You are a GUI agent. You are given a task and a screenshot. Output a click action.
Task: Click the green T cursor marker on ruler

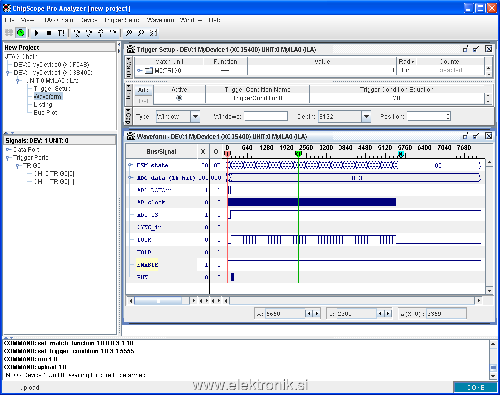pos(298,154)
